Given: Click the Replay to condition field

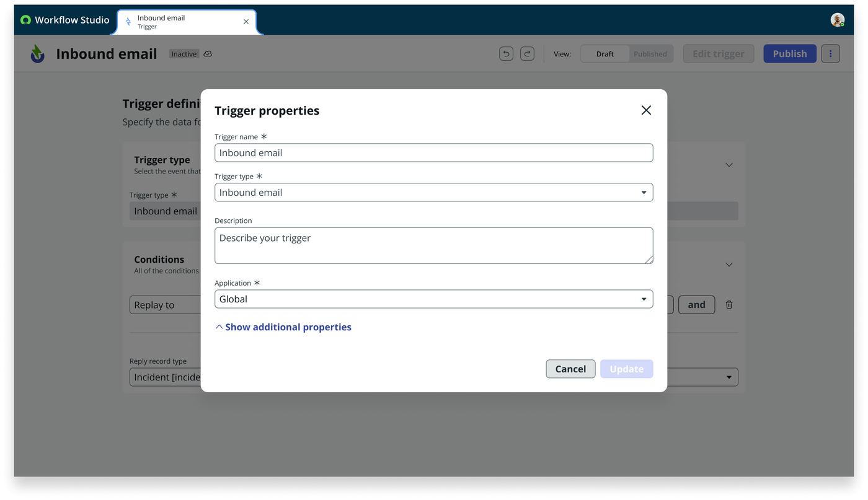Looking at the screenshot, I should [x=165, y=305].
